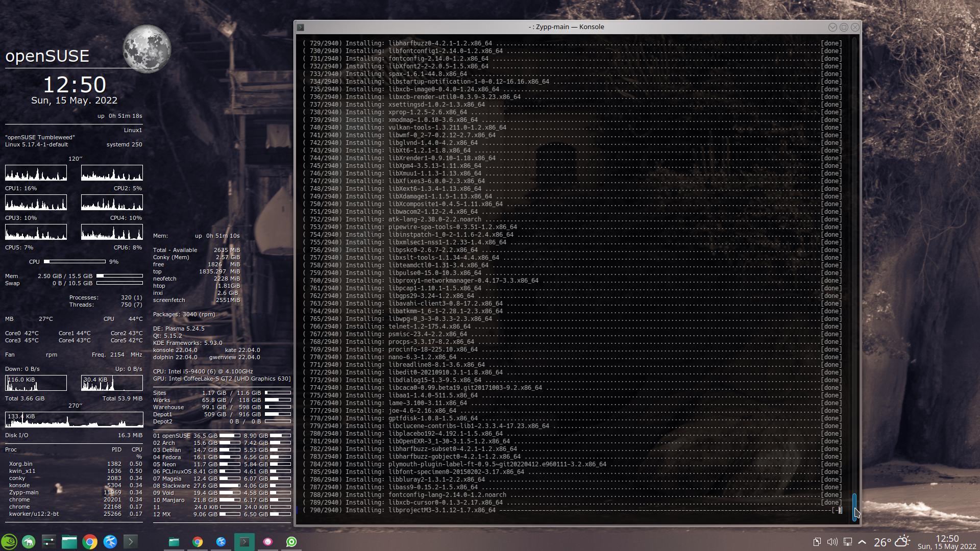This screenshot has height=551, width=980.
Task: Open the openSUSE application launcher menu
Action: point(9,542)
